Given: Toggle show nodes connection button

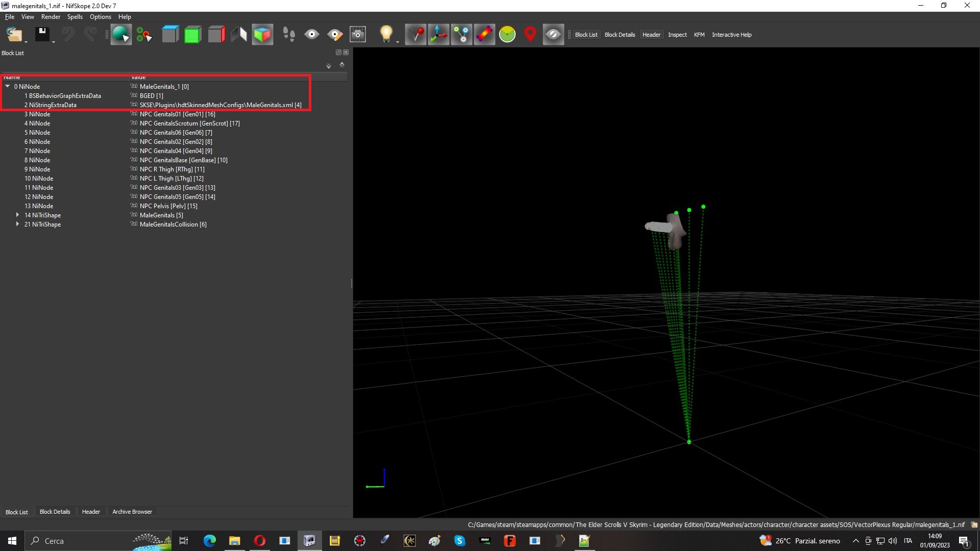Looking at the screenshot, I should pyautogui.click(x=462, y=35).
